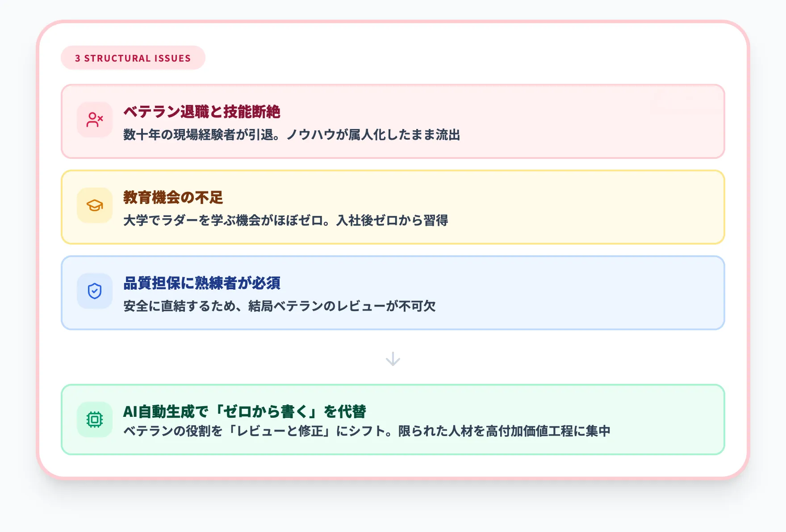Expand the 教育機会の不足 card
The height and width of the screenshot is (532, 786).
click(x=393, y=206)
